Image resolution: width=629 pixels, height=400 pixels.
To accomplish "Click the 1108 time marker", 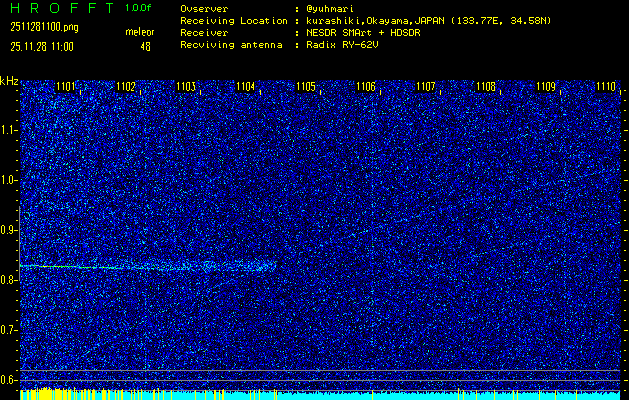I will 486,87.
